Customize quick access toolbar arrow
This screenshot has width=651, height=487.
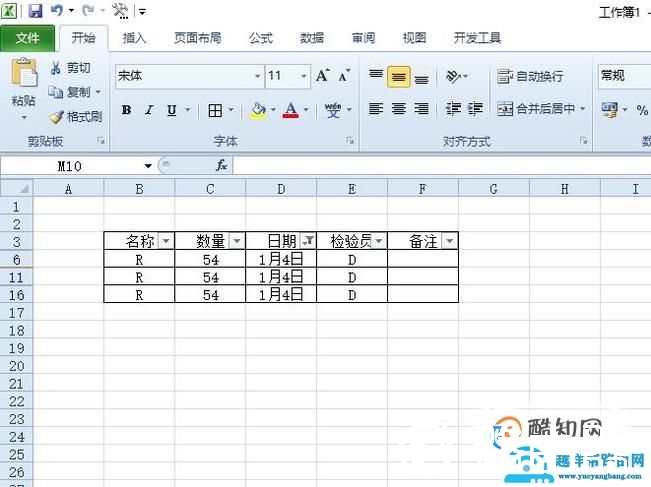click(142, 11)
